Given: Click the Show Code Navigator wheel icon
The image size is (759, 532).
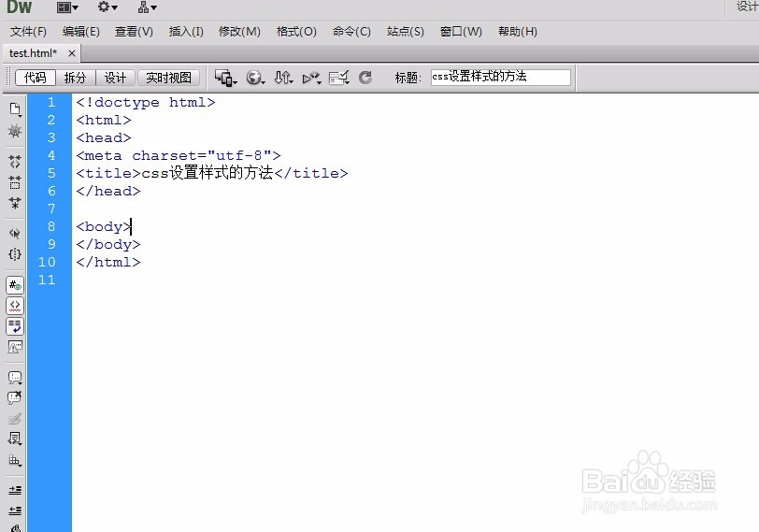Looking at the screenshot, I should click(15, 131).
